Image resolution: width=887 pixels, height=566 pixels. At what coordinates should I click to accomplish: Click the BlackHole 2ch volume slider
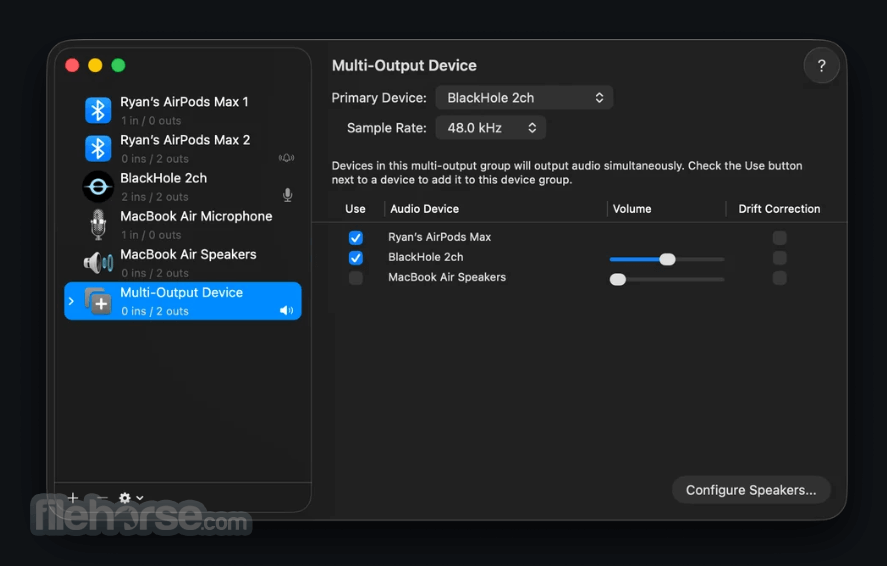667,259
